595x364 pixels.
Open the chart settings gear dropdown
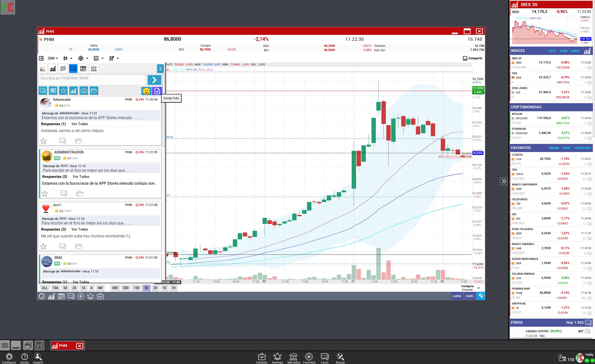click(83, 58)
